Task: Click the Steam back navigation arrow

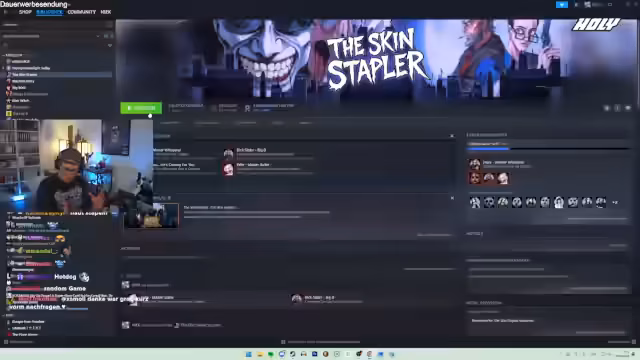Action: tap(6, 12)
